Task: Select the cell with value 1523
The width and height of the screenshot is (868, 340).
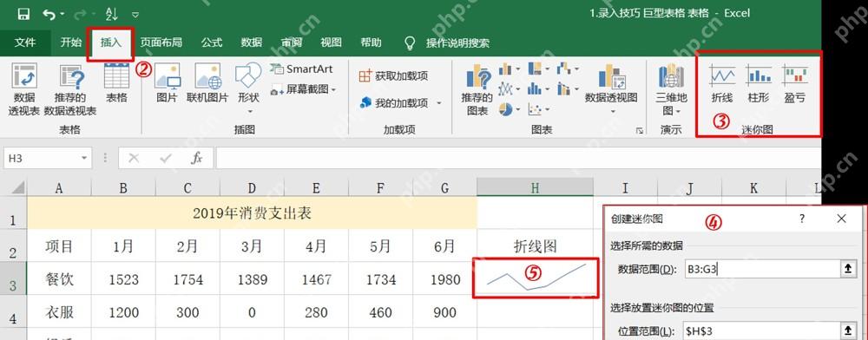Action: pos(123,280)
